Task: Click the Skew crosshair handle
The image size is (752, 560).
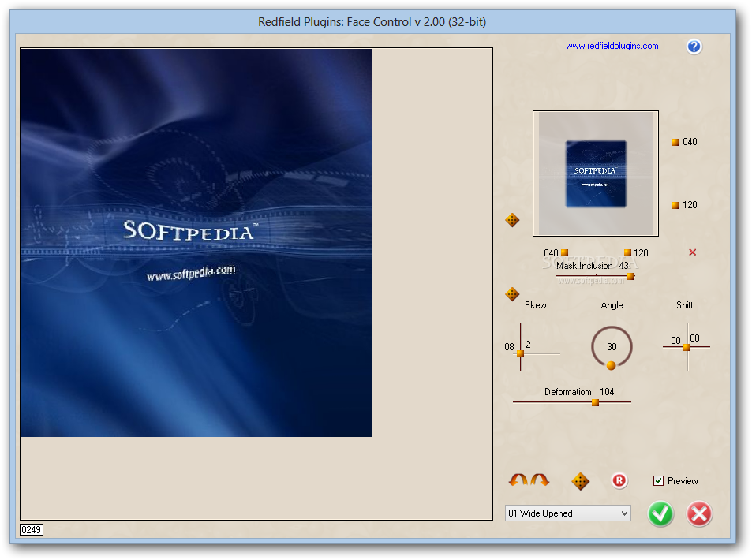Action: 520,354
